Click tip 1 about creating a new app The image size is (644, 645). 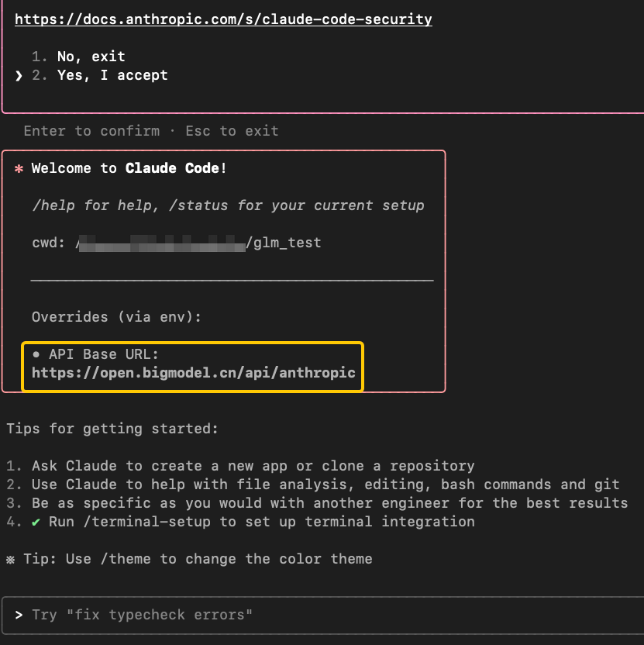click(x=240, y=466)
